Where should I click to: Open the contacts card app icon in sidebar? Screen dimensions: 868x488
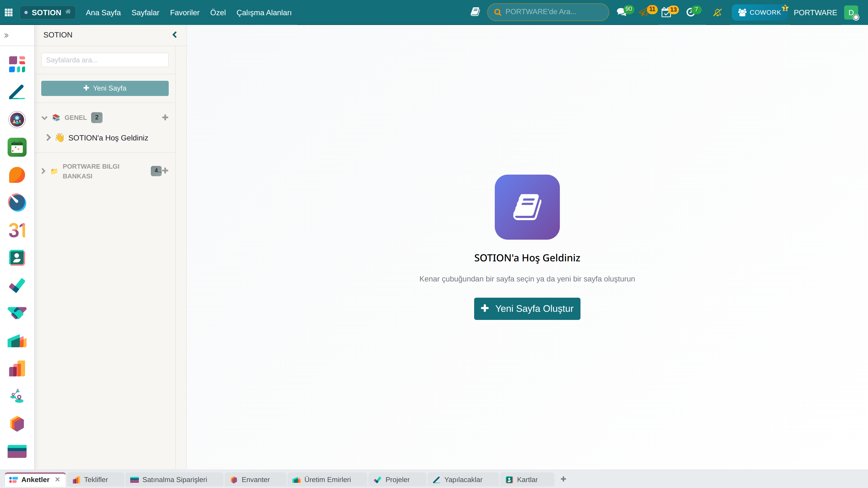pyautogui.click(x=17, y=258)
